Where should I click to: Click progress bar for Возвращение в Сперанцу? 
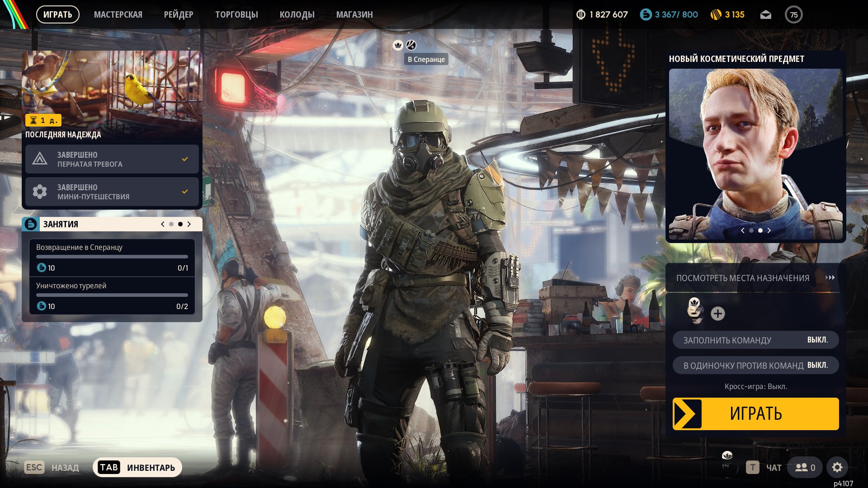pos(112,257)
